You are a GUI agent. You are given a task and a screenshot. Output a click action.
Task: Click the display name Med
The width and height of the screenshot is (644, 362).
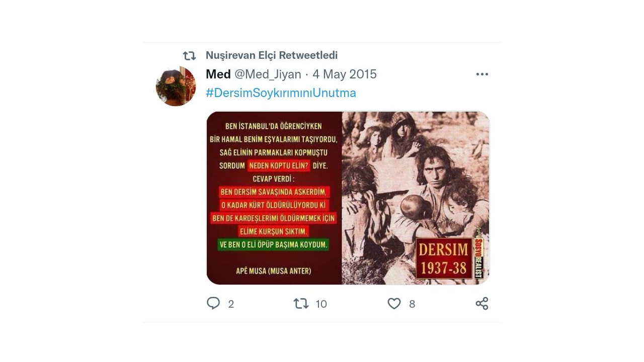point(218,74)
